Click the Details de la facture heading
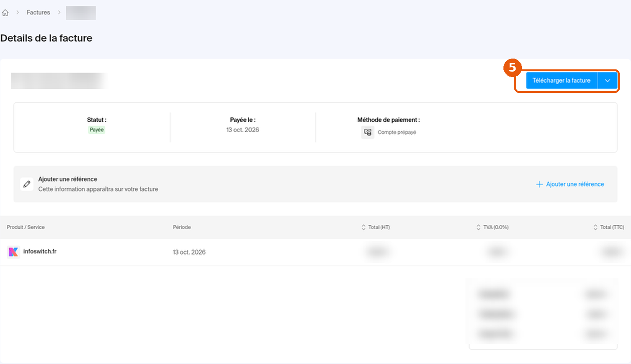The image size is (631, 364). [x=46, y=38]
